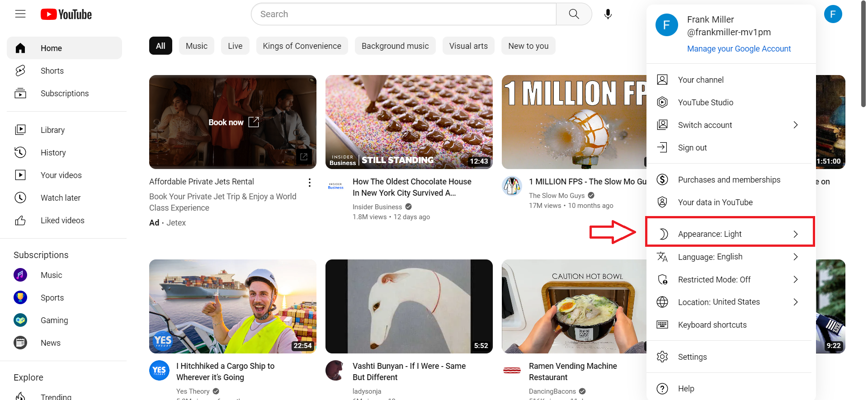This screenshot has width=868, height=400.
Task: Select the Live filter chip
Action: pyautogui.click(x=235, y=46)
